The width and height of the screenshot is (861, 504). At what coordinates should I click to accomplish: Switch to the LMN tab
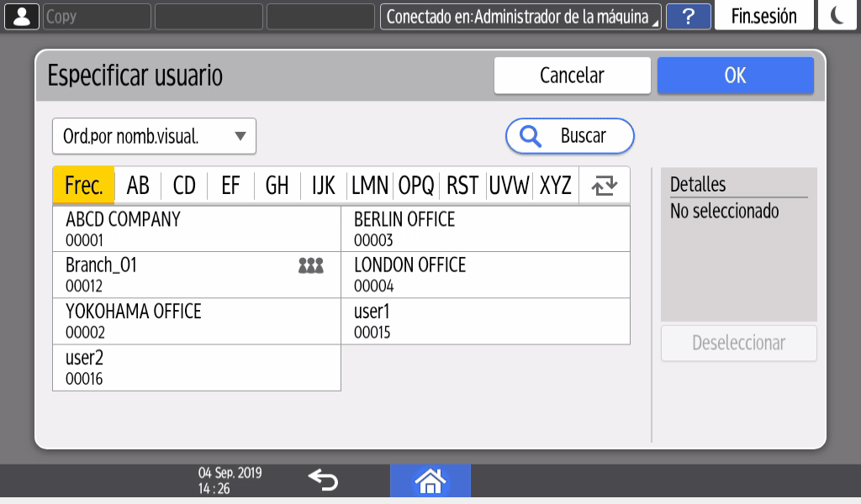click(x=370, y=186)
